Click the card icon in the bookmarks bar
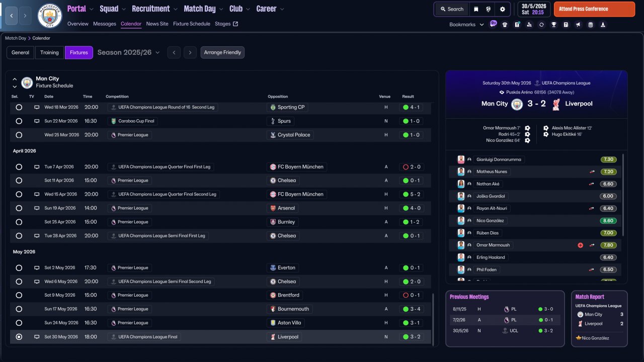The height and width of the screenshot is (362, 644). pyautogui.click(x=517, y=25)
